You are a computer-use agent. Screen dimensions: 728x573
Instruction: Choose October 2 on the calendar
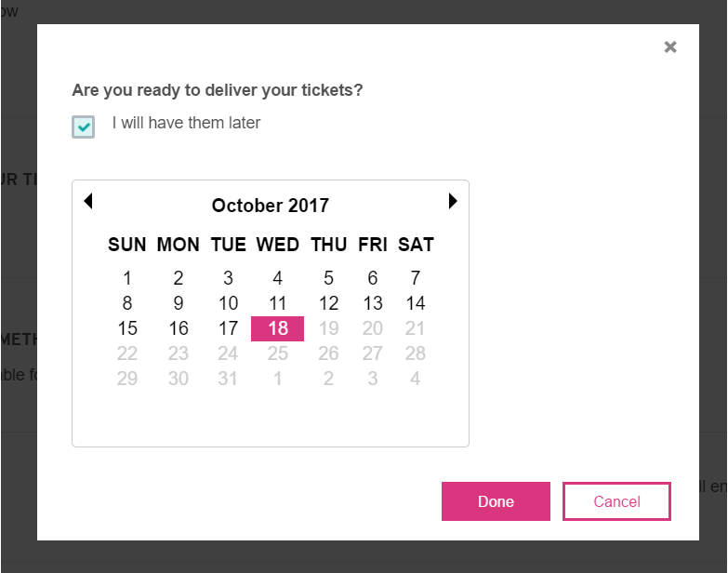(x=179, y=278)
